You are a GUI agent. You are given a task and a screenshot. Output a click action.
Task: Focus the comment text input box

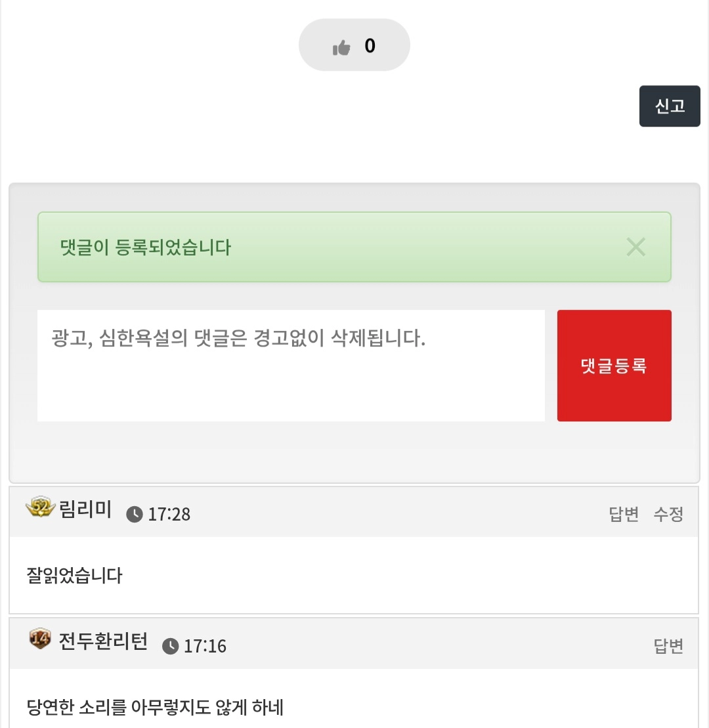click(291, 365)
